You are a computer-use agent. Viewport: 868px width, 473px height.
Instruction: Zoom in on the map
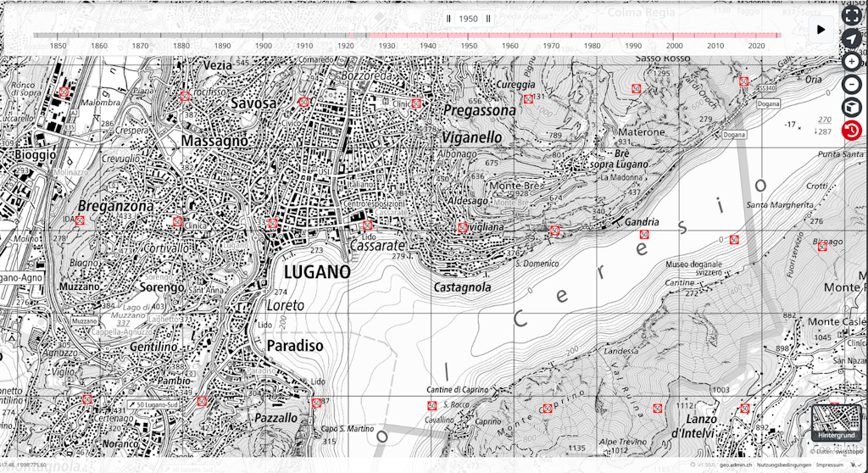(851, 62)
